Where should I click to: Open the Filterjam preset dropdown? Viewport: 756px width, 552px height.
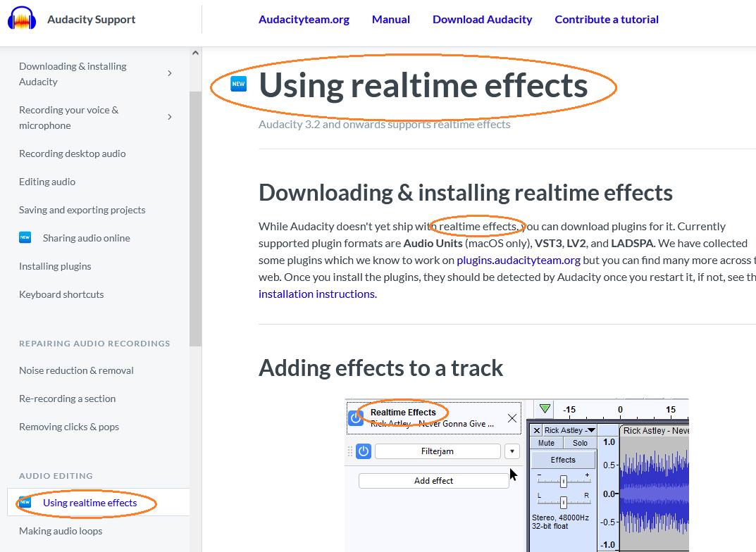point(512,451)
